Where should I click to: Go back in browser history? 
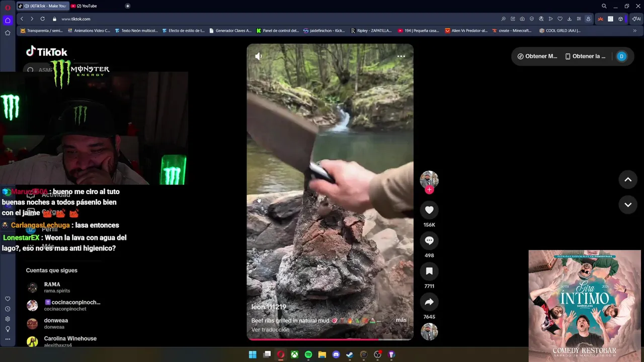coord(22,19)
